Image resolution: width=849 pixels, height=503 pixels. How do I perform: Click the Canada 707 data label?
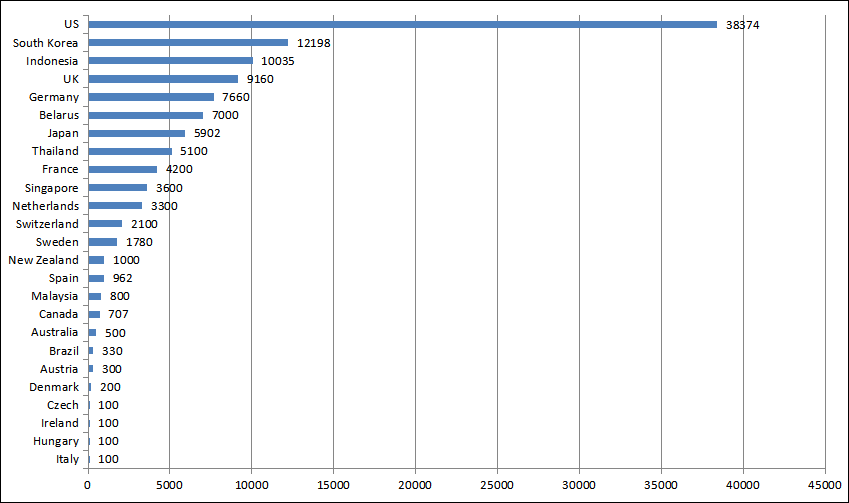pyautogui.click(x=119, y=314)
